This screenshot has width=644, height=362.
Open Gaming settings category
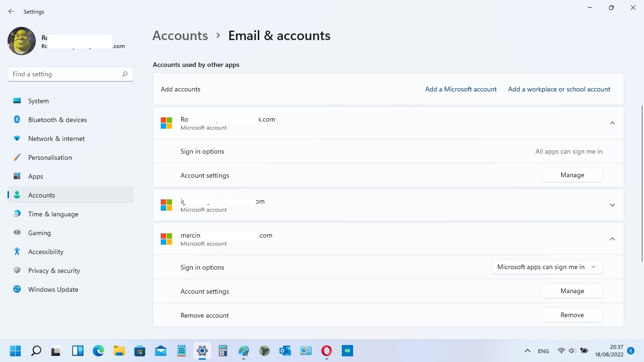71,233
